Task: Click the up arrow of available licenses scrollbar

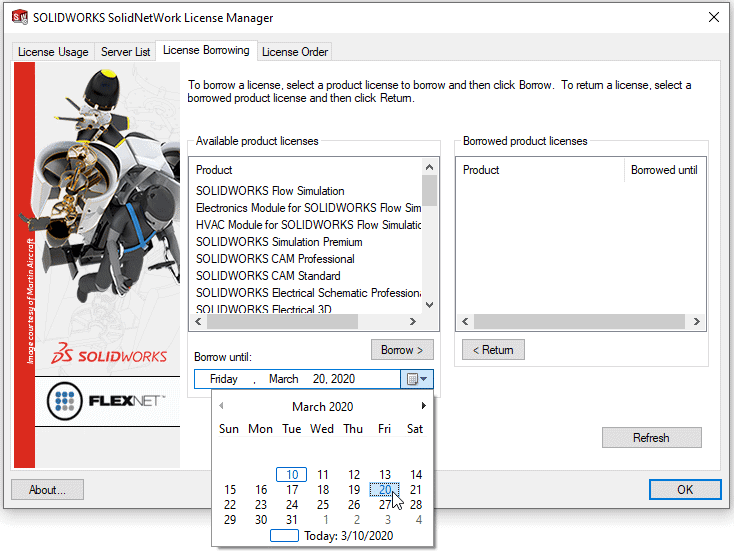Action: 430,167
